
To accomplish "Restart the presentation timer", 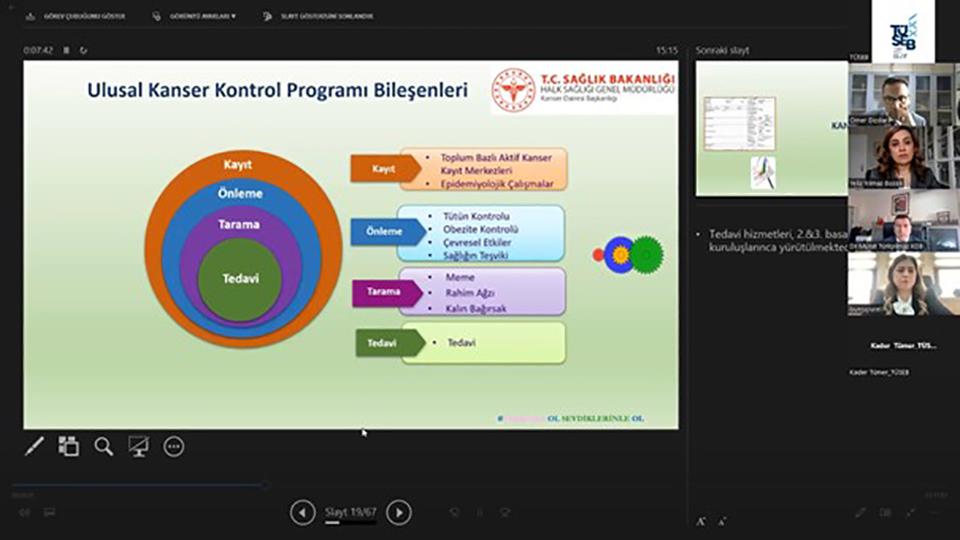I will coord(83,49).
